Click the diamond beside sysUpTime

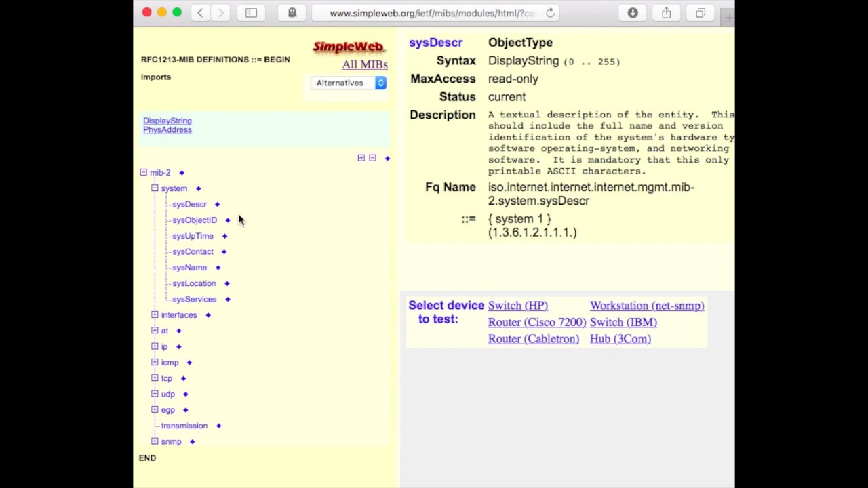pos(224,236)
